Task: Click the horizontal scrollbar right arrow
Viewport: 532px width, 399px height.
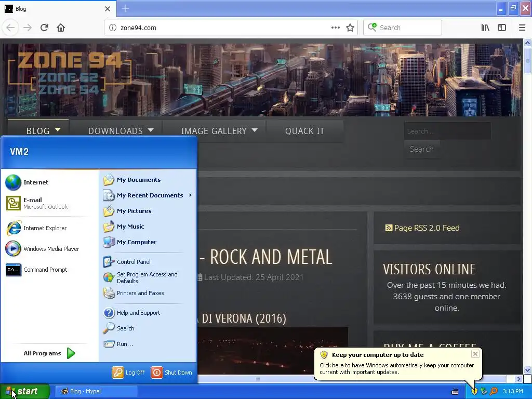Action: 518,379
